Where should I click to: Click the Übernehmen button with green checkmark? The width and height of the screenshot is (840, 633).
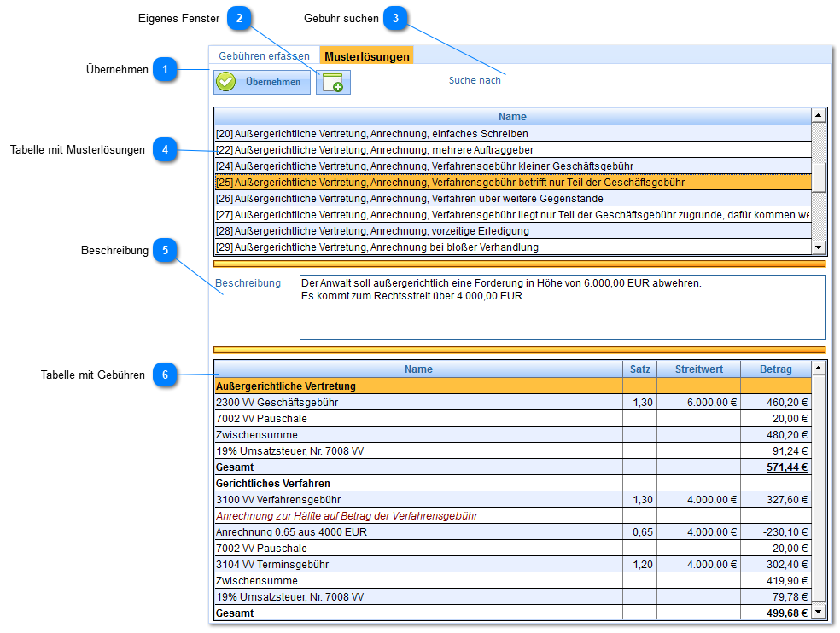click(261, 82)
